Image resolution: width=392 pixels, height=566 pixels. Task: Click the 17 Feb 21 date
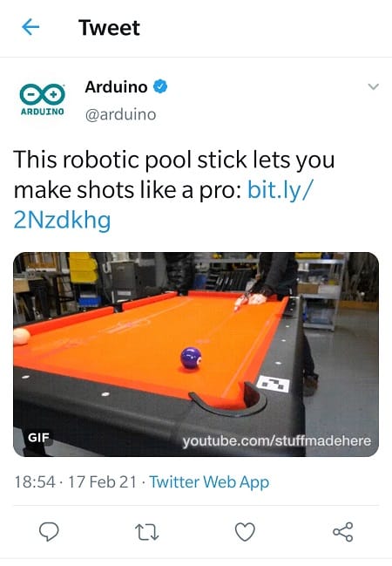(x=103, y=482)
